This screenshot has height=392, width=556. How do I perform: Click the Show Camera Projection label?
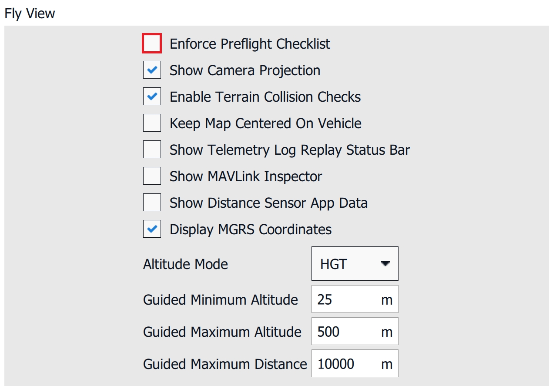click(245, 70)
